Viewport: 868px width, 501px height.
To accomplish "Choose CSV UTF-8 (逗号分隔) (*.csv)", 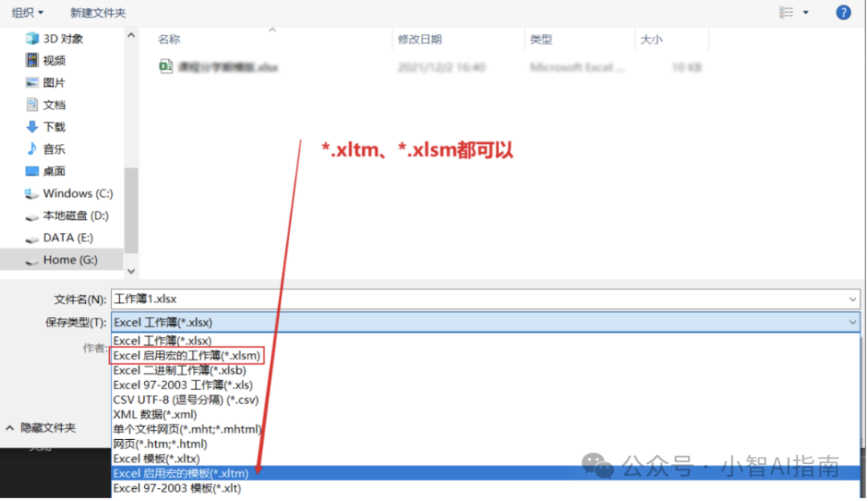I will point(485,400).
